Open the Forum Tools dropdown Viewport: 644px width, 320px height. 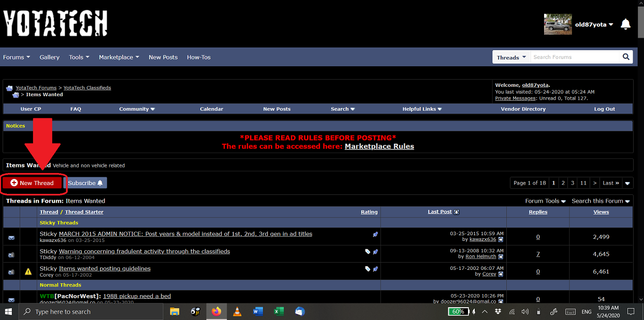click(545, 201)
